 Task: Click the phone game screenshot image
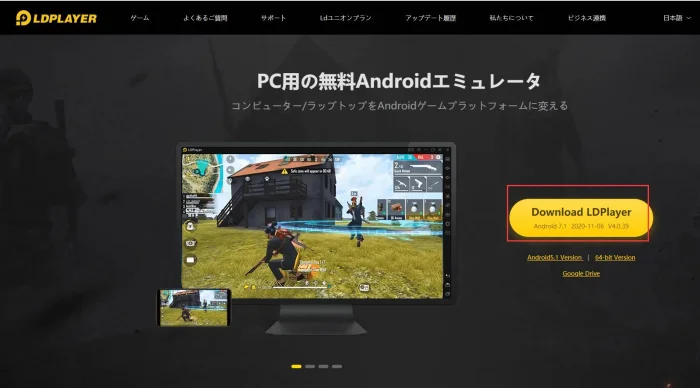point(194,308)
